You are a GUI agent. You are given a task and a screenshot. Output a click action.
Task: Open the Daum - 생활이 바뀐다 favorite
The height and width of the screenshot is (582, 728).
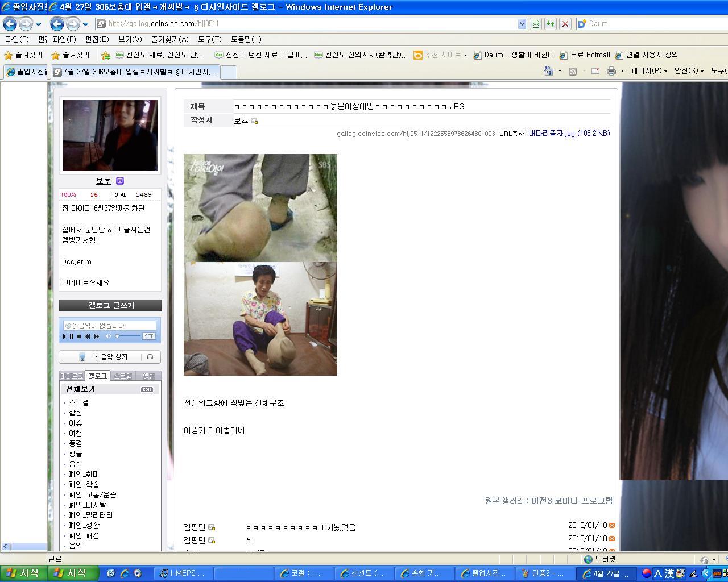coord(514,55)
